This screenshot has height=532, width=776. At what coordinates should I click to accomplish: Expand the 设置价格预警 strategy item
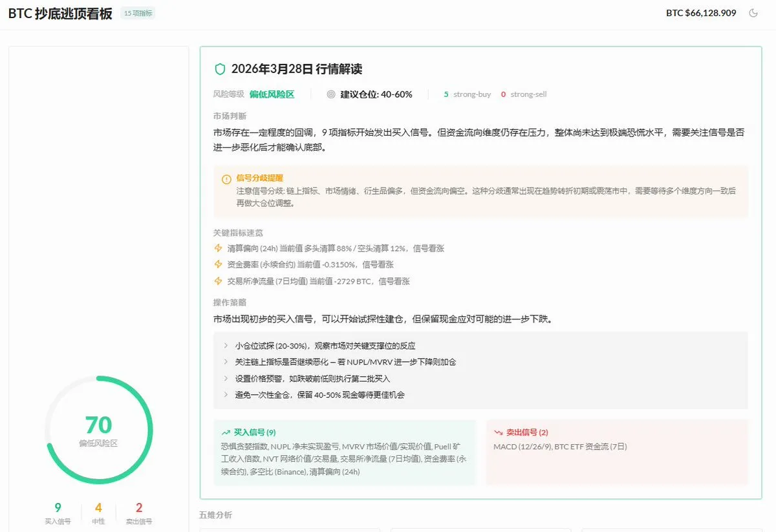[226, 378]
